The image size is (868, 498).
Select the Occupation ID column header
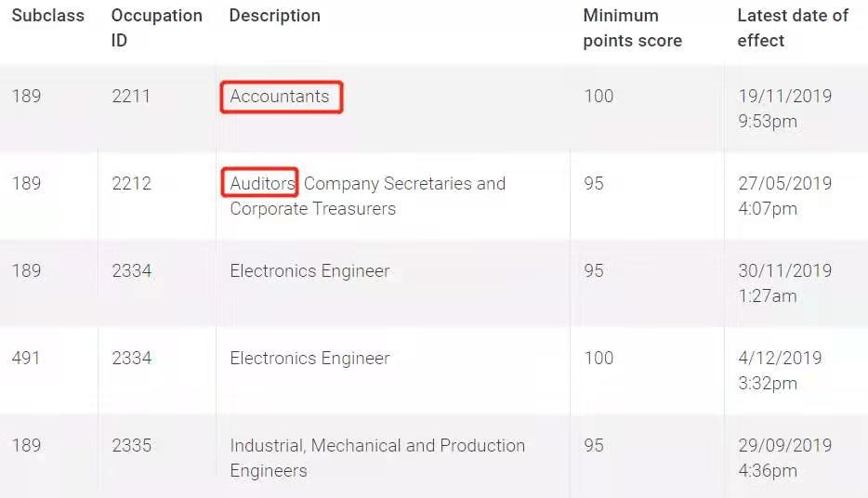(157, 28)
